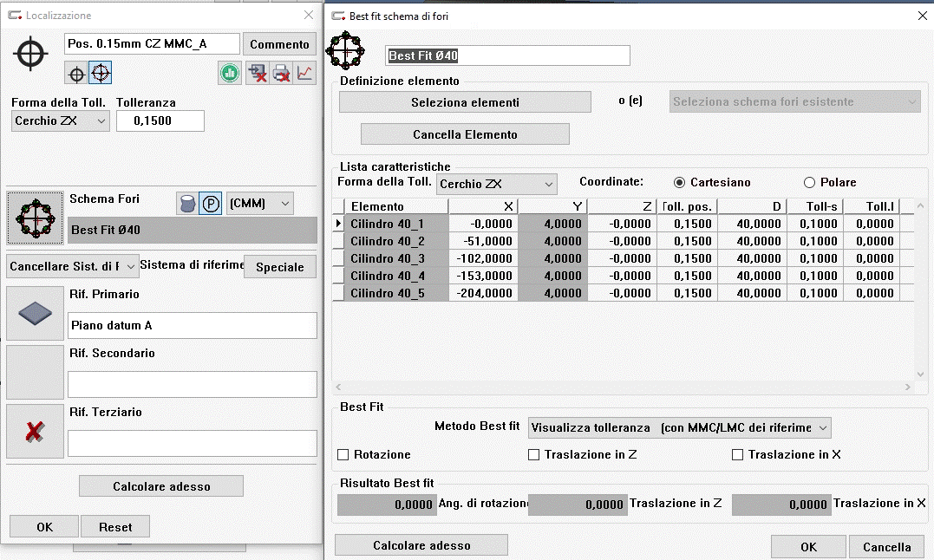Enable the Traslazione in Z checkbox
The image size is (934, 560).
click(533, 454)
